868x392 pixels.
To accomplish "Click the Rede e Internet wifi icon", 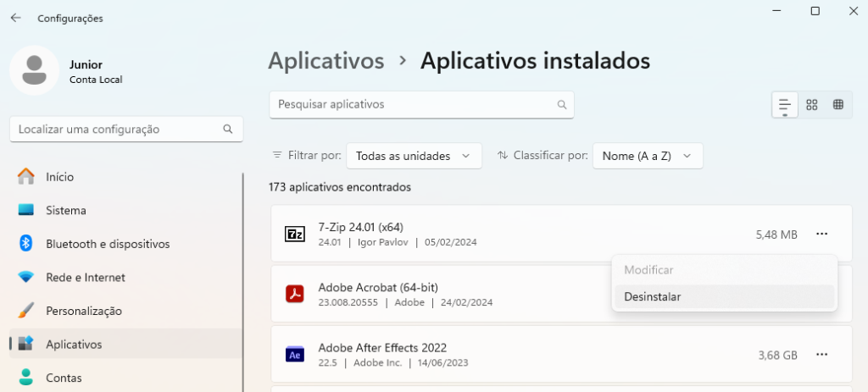I will click(x=26, y=277).
